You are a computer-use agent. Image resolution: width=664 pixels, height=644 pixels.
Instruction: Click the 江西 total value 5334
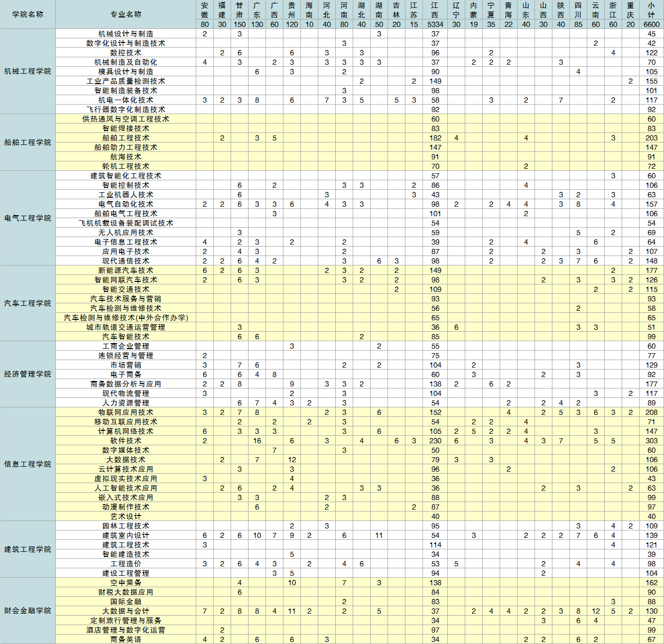435,24
